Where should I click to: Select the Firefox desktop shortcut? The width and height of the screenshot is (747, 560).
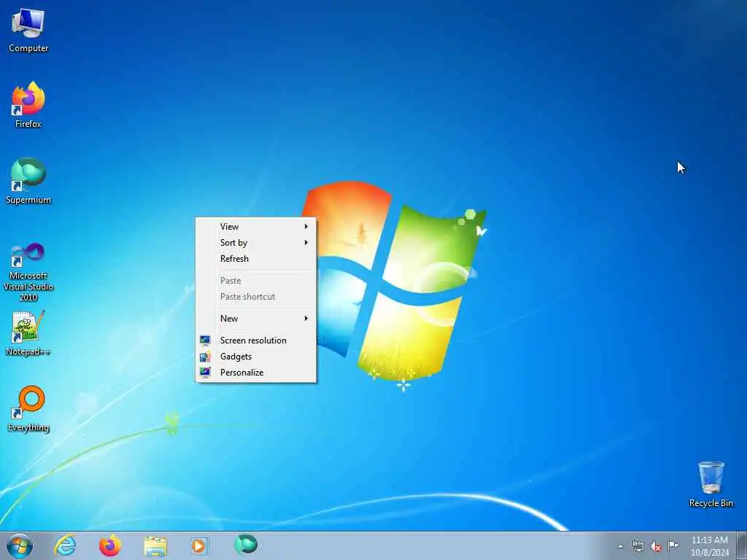click(x=28, y=105)
